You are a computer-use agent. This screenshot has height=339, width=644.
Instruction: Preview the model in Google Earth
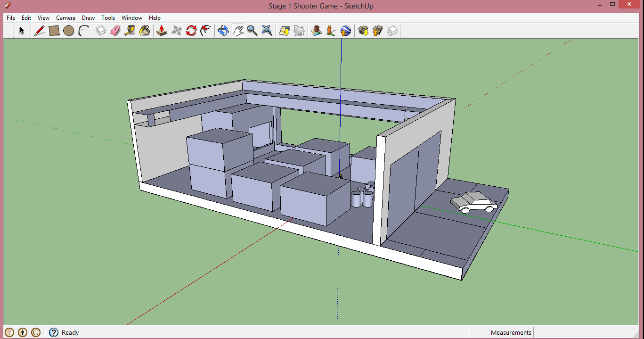(346, 31)
